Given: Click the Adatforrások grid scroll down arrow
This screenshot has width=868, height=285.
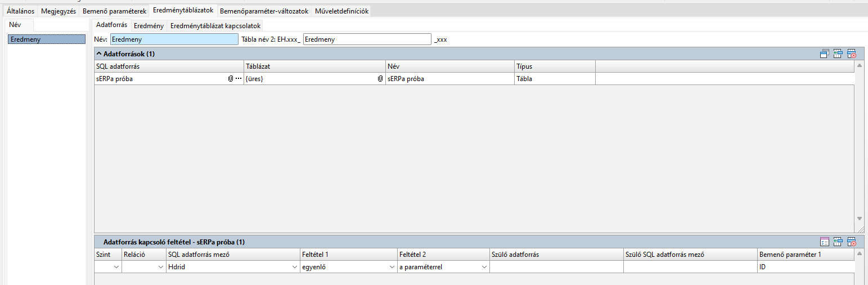Looking at the screenshot, I should (860, 218).
